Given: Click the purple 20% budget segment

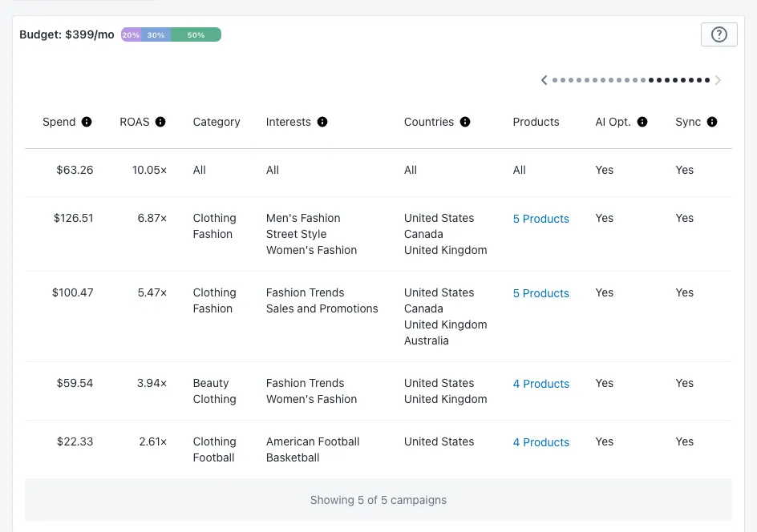Looking at the screenshot, I should (131, 34).
